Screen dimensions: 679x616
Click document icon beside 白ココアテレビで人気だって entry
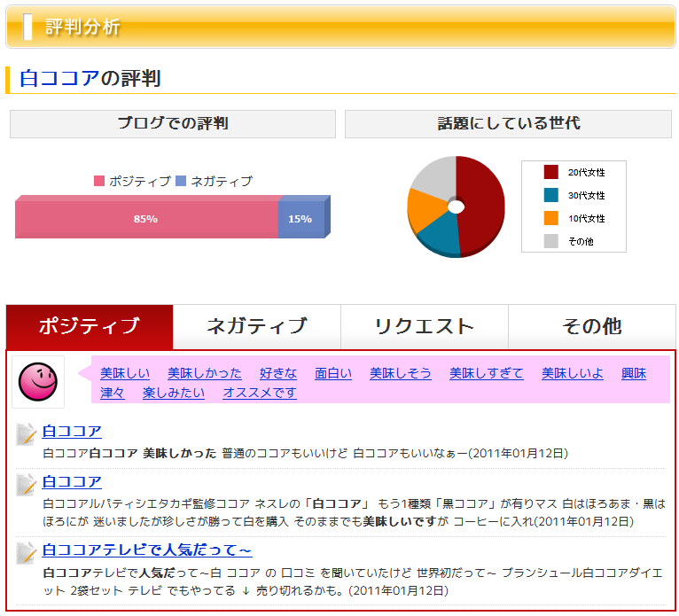[26, 553]
